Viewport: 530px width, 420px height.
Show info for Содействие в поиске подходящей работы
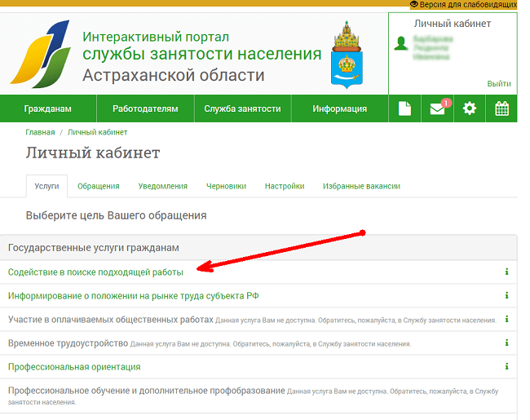pos(506,272)
